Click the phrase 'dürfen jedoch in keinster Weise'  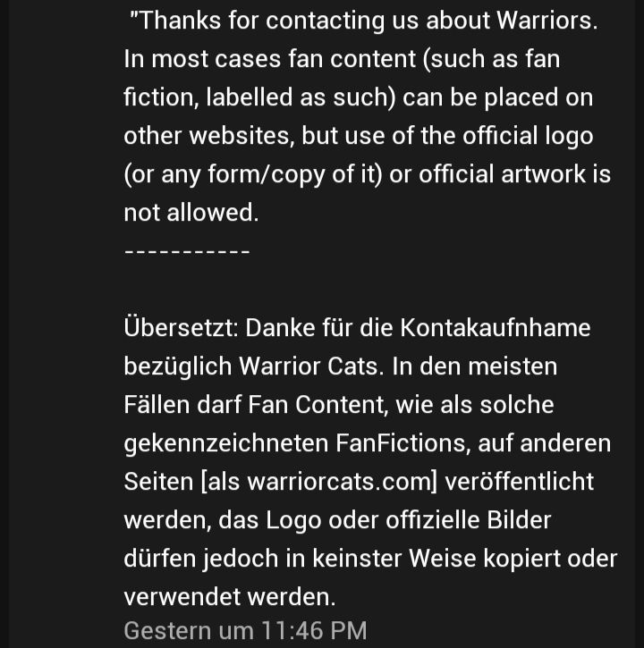[300, 560]
